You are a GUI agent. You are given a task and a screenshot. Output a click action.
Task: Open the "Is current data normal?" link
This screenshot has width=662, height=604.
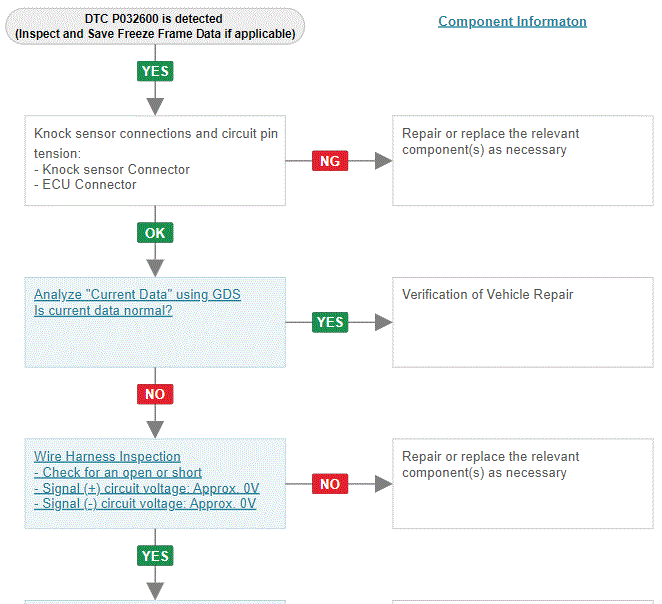point(103,310)
